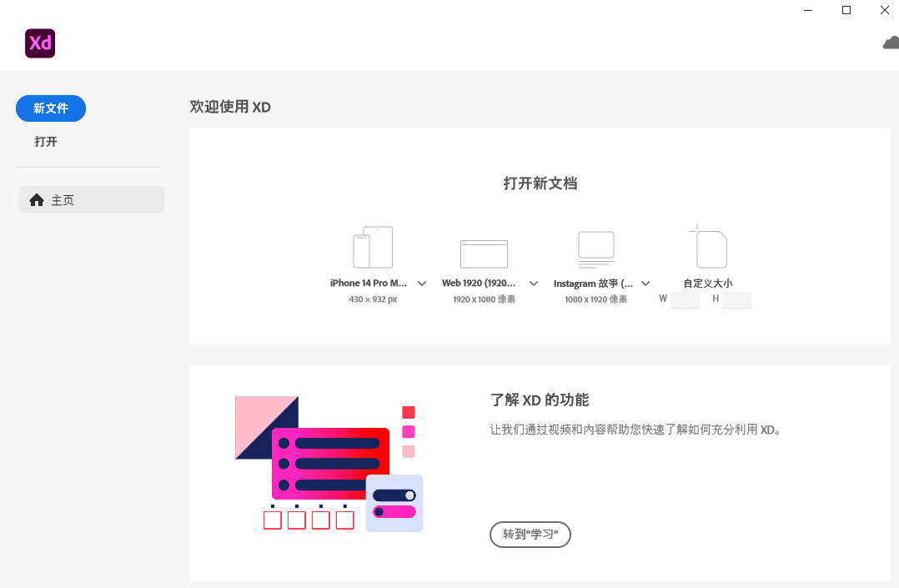Click the Adobe Xd logo icon
The width and height of the screenshot is (899, 588).
click(40, 43)
